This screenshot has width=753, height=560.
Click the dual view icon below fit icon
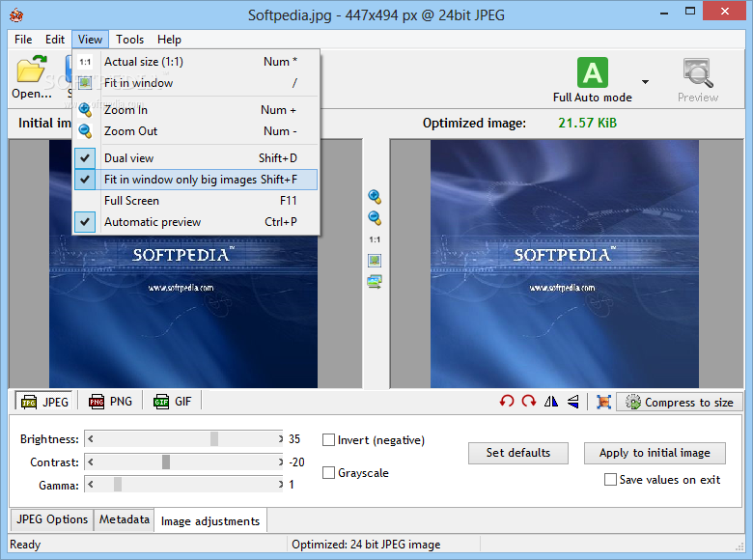coord(375,281)
